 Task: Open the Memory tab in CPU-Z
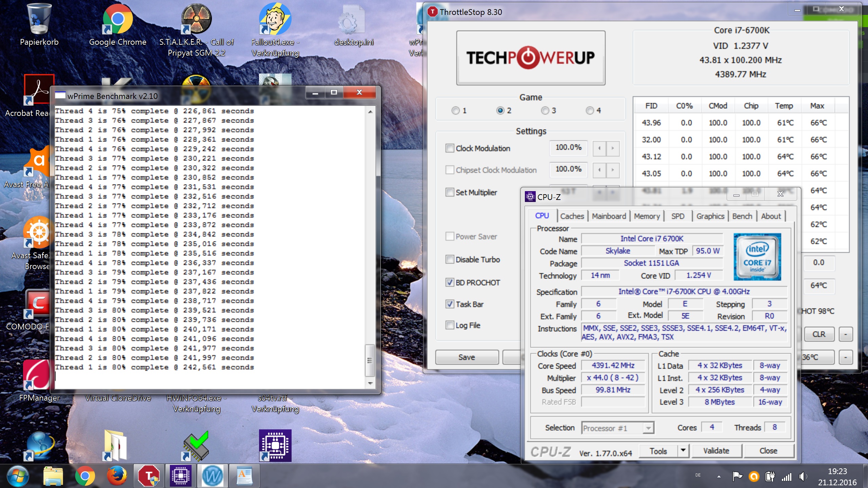[x=647, y=216]
